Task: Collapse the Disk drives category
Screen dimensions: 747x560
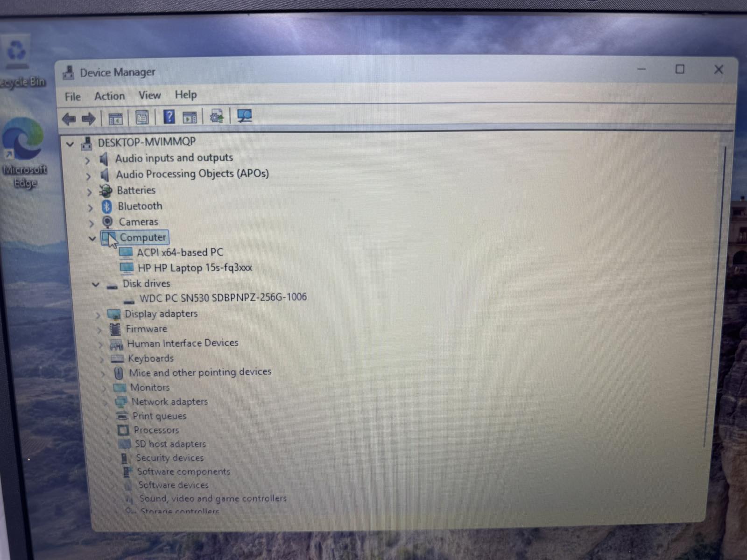Action: coord(96,284)
